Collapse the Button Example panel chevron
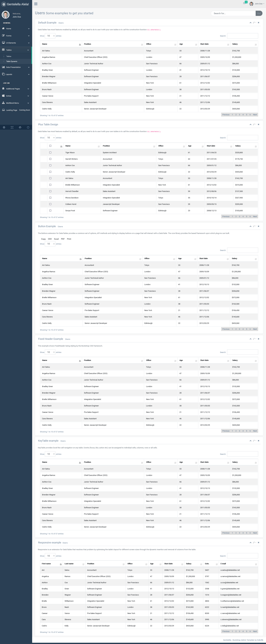Screen dimensions: 266x644 (x=250, y=226)
